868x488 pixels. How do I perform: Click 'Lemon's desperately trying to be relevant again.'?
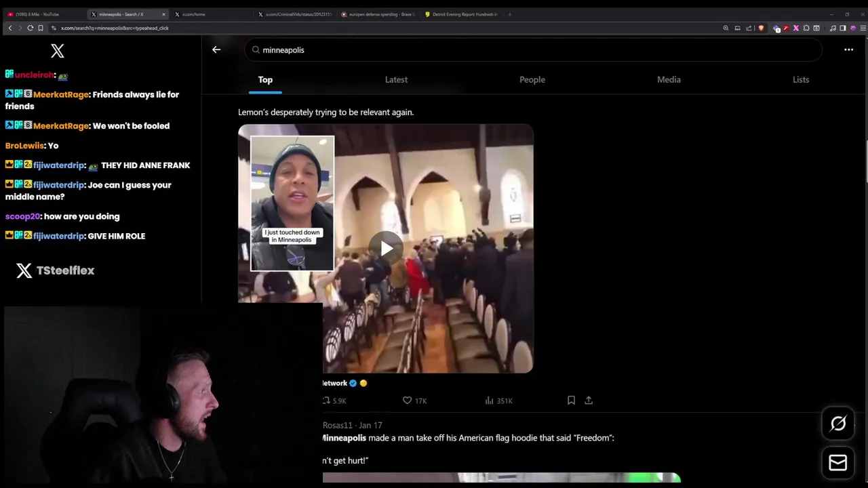(x=326, y=113)
